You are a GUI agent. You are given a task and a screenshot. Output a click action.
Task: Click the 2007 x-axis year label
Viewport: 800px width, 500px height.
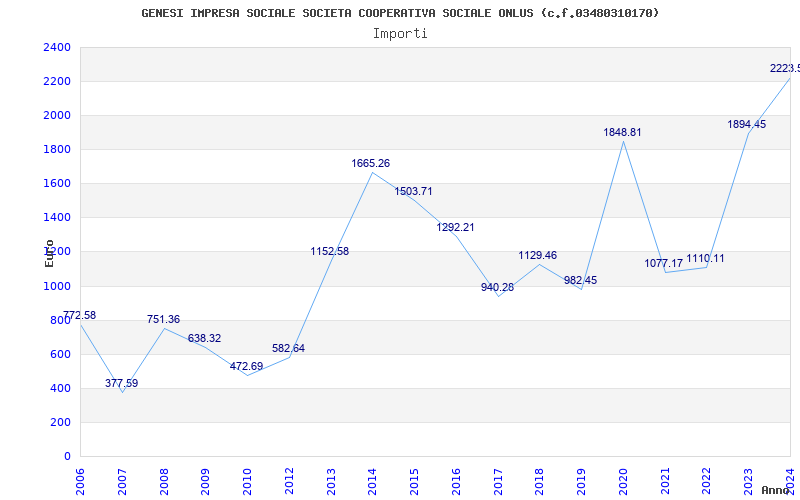click(121, 482)
